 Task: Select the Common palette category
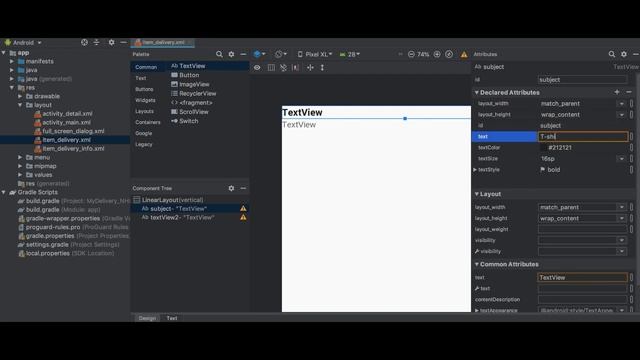point(146,67)
